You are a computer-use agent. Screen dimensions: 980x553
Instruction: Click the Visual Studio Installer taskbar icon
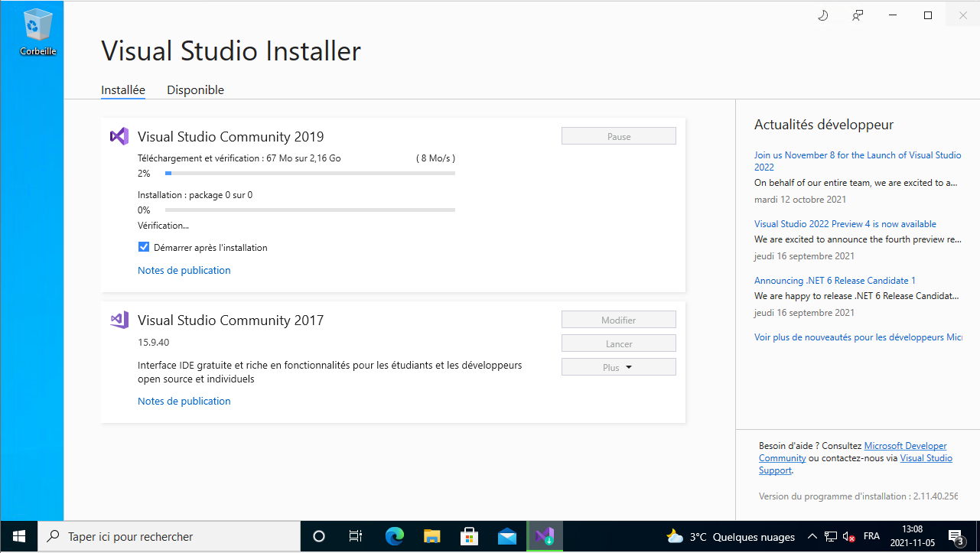(544, 536)
